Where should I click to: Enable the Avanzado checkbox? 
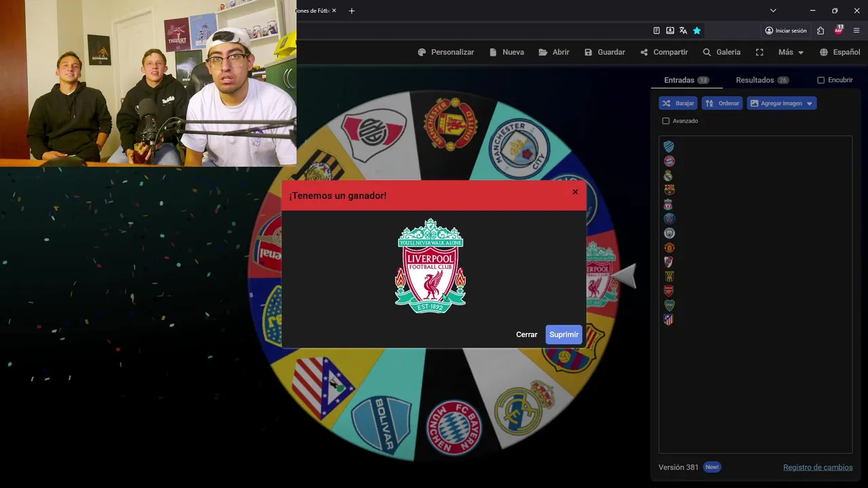click(x=666, y=121)
